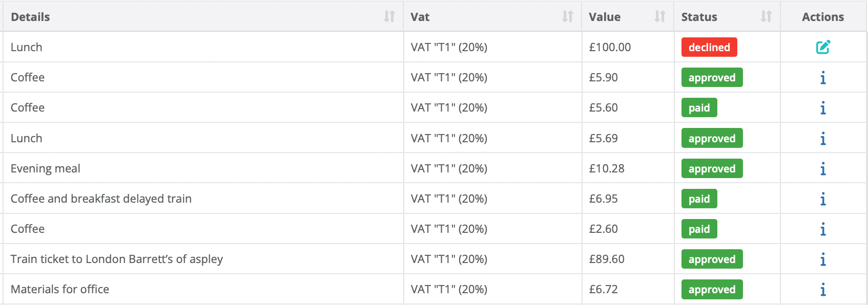This screenshot has width=868, height=305.
Task: Click the edit icon for declined Lunch
Action: (x=823, y=47)
